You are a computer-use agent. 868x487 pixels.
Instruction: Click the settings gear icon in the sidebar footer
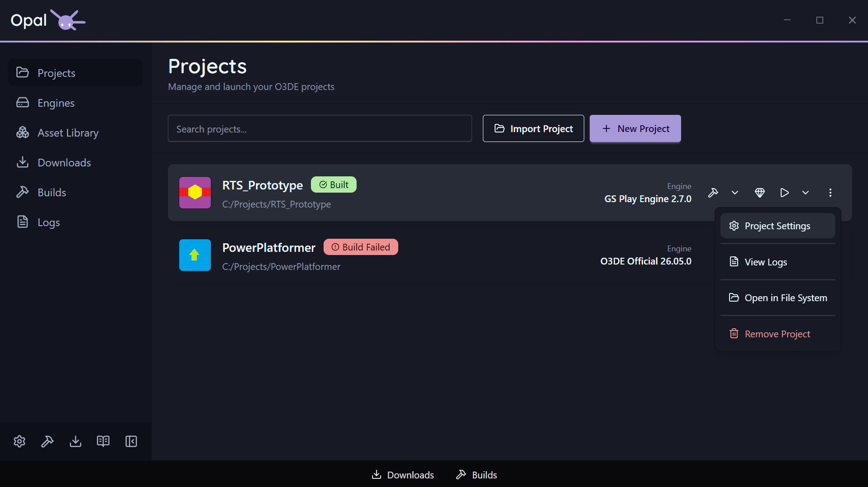coord(19,441)
